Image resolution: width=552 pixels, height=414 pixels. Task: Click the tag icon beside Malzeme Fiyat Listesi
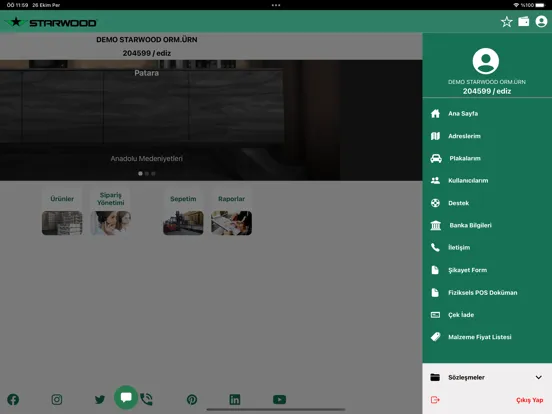point(435,337)
